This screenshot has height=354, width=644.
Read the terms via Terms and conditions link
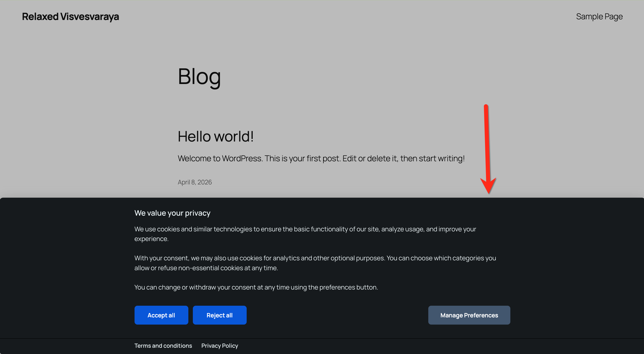click(163, 345)
